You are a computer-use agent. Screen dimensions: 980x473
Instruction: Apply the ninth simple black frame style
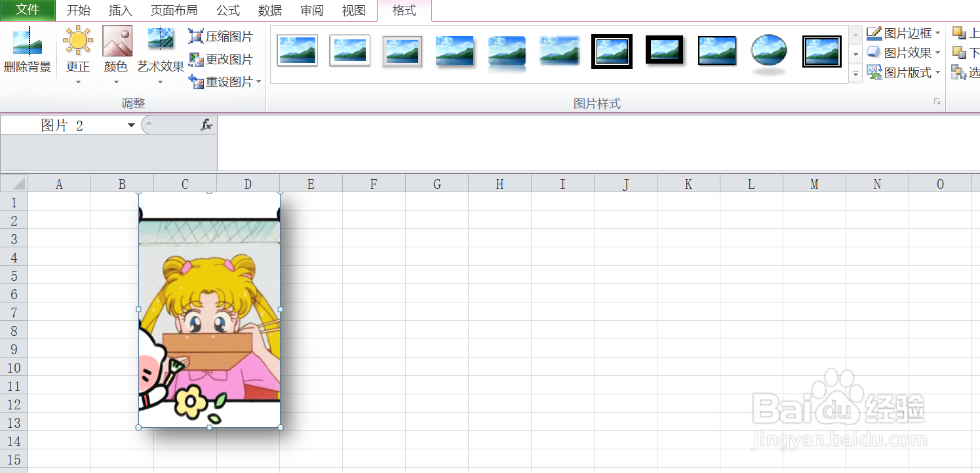tap(717, 51)
